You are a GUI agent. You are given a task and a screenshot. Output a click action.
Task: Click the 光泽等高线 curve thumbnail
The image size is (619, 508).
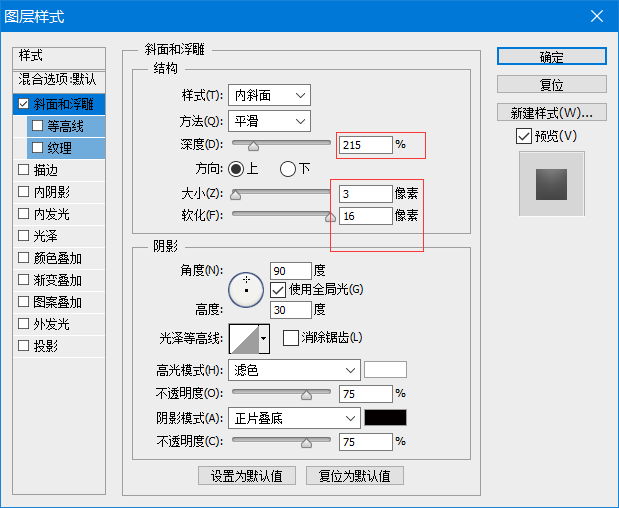(x=244, y=339)
